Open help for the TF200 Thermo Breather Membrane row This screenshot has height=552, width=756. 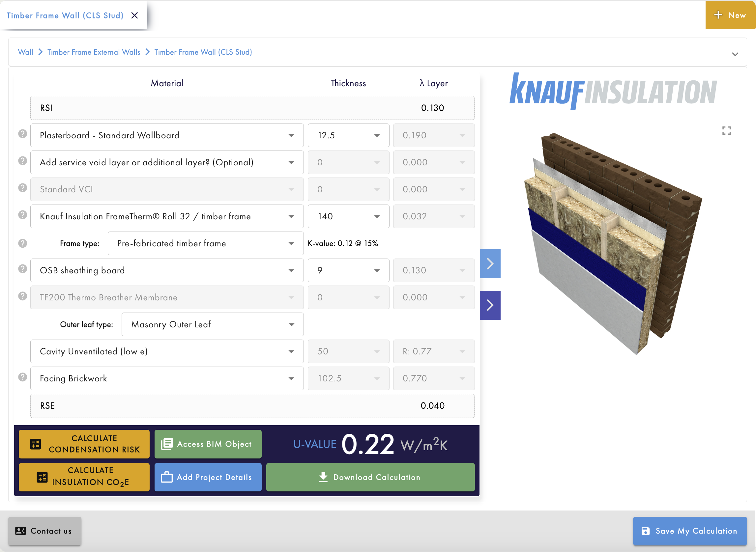(22, 296)
